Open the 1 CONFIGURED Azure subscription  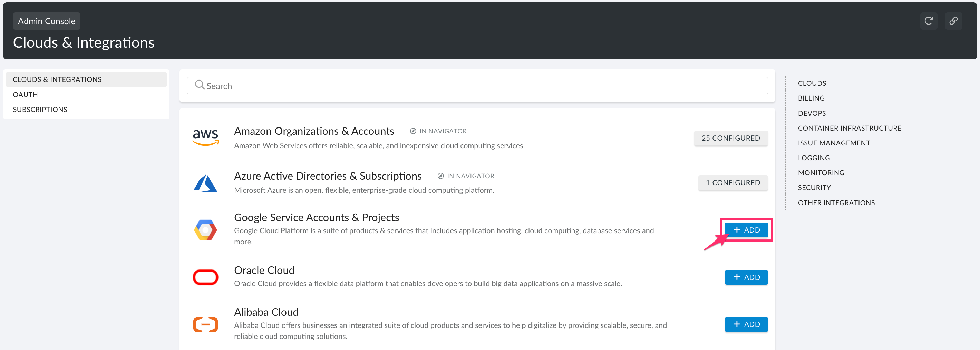click(733, 182)
